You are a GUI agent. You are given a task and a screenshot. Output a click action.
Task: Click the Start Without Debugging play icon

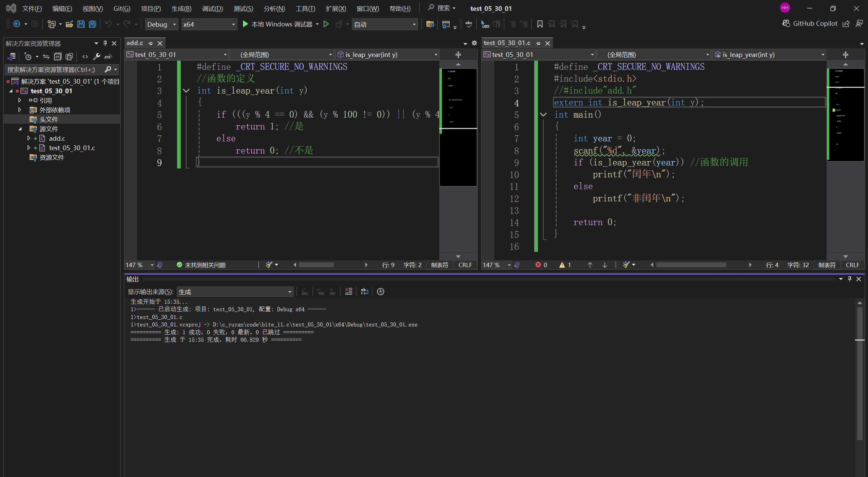point(326,24)
